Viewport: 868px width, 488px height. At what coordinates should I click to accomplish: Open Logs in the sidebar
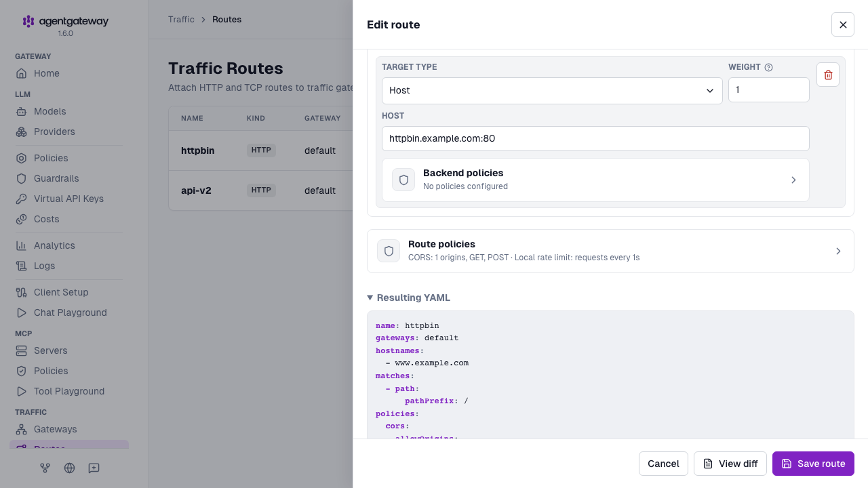click(x=69, y=266)
